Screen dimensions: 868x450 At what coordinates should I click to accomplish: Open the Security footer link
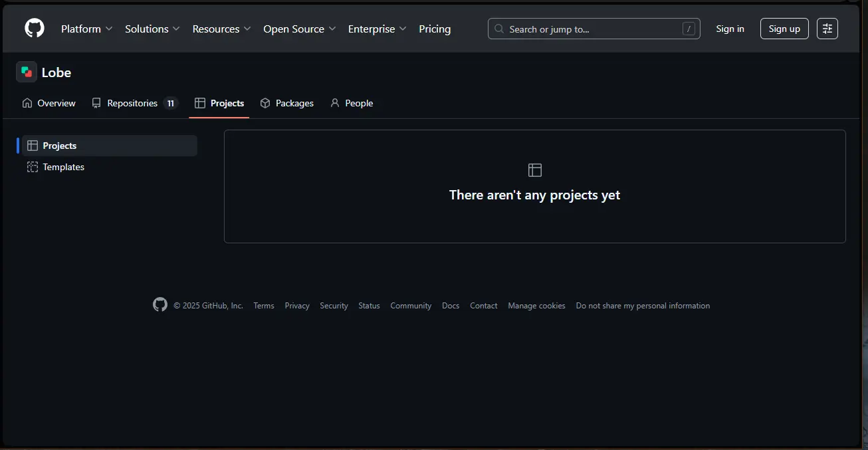[334, 306]
